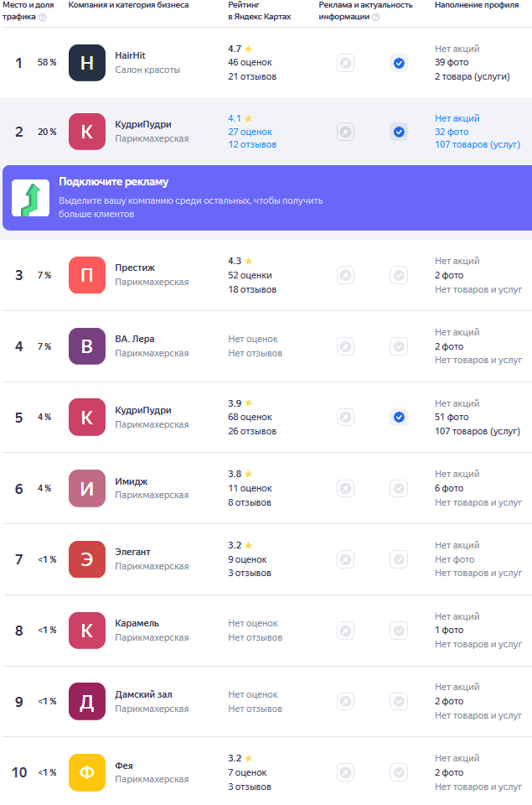This screenshot has height=805, width=532.
Task: Click 'Нет фото' in Элегант row
Action: point(455,559)
